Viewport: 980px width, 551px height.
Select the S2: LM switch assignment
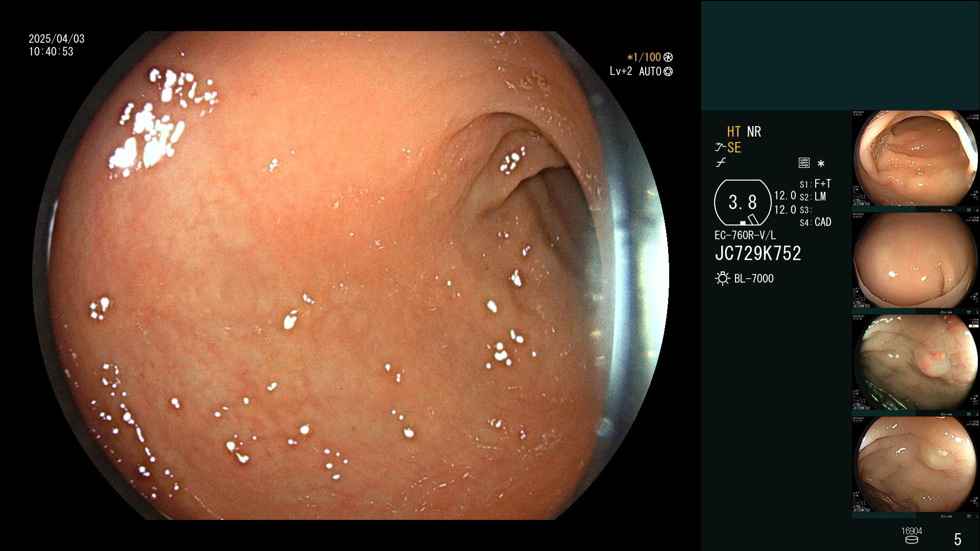[x=813, y=196]
